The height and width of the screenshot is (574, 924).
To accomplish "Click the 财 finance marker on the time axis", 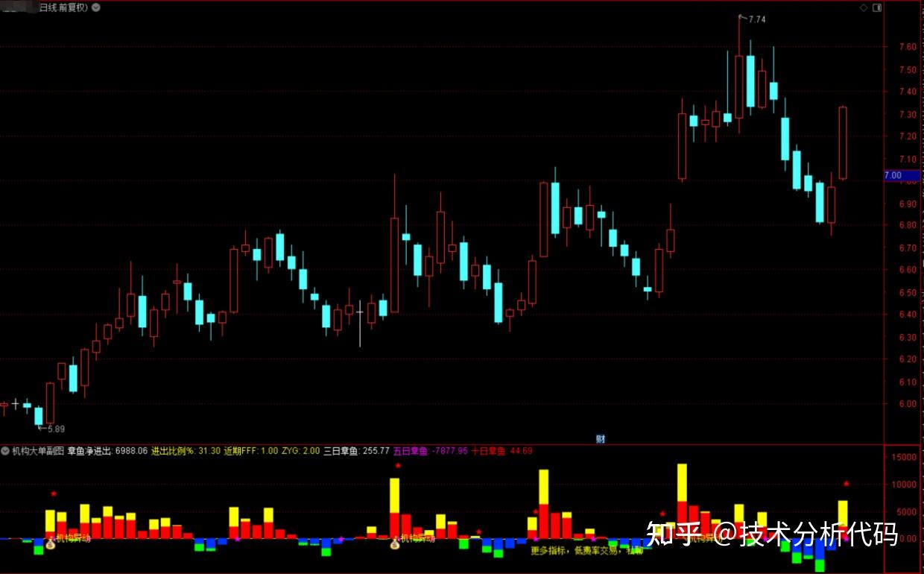I will pyautogui.click(x=600, y=439).
